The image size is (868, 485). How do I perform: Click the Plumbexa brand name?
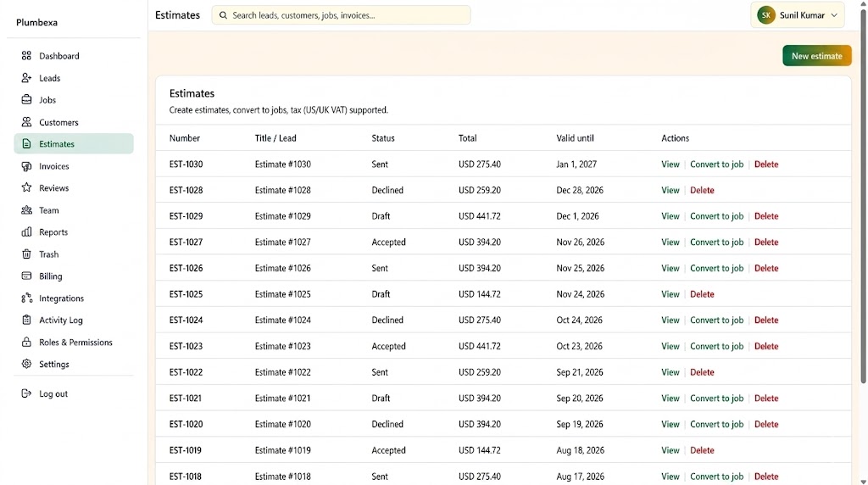click(36, 23)
